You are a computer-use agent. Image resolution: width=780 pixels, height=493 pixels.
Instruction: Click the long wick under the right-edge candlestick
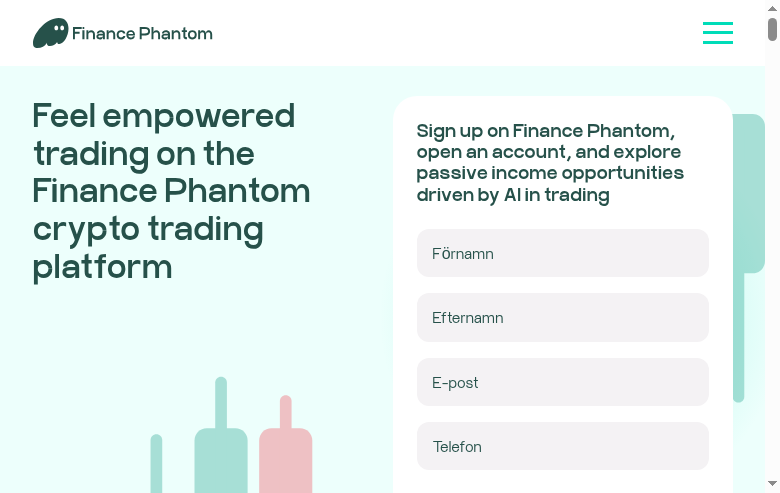739,335
